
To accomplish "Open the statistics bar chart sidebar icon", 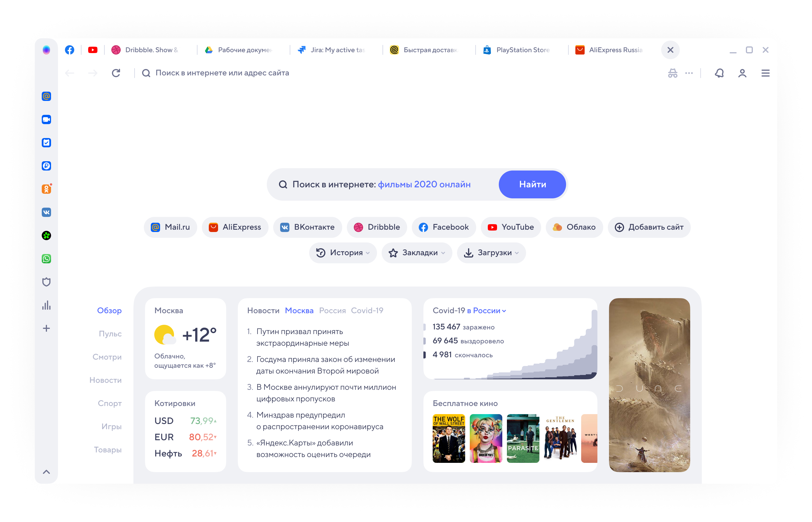I will pyautogui.click(x=46, y=305).
